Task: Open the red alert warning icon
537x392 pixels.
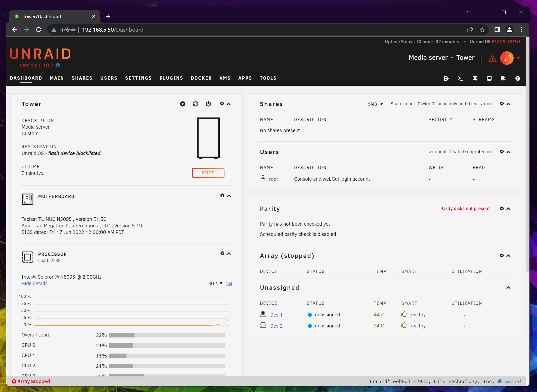Action: click(492, 58)
